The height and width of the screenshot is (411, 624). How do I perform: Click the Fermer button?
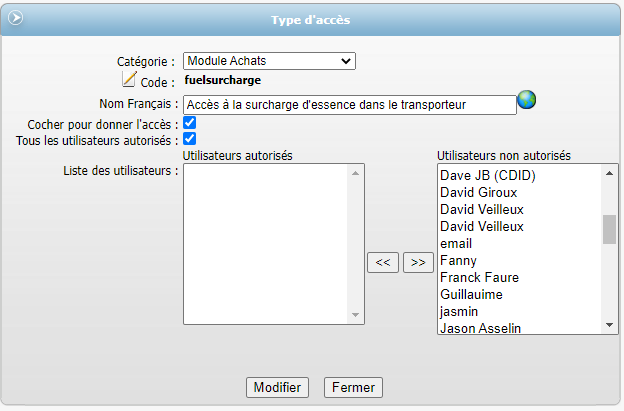(x=353, y=388)
